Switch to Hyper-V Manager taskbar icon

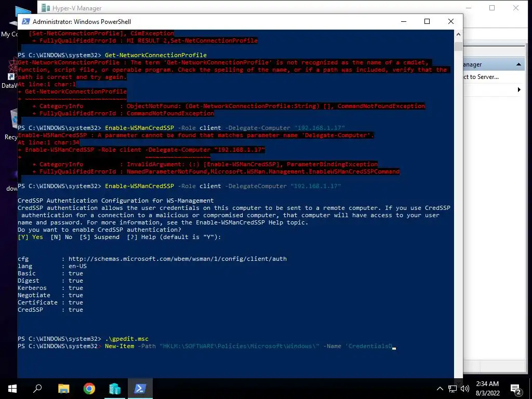(115, 389)
